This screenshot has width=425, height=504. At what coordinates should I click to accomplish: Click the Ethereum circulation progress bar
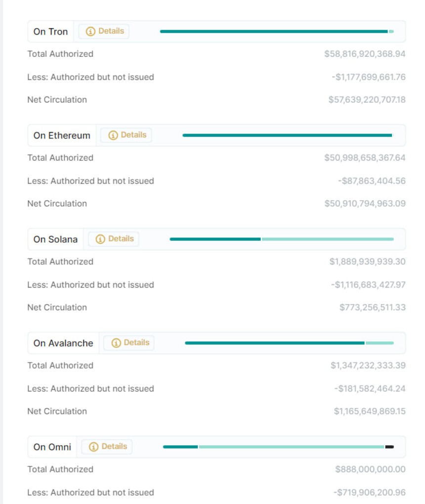tap(287, 135)
